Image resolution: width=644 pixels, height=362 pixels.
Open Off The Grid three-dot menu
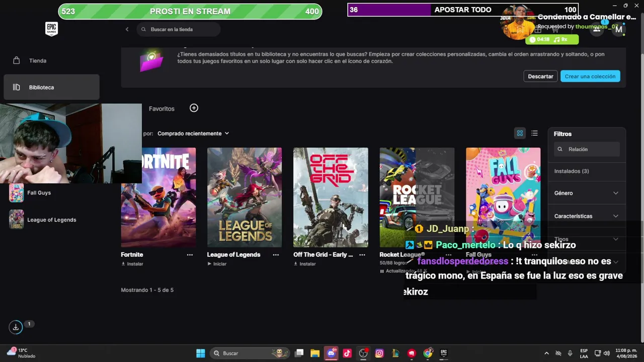[x=362, y=255]
